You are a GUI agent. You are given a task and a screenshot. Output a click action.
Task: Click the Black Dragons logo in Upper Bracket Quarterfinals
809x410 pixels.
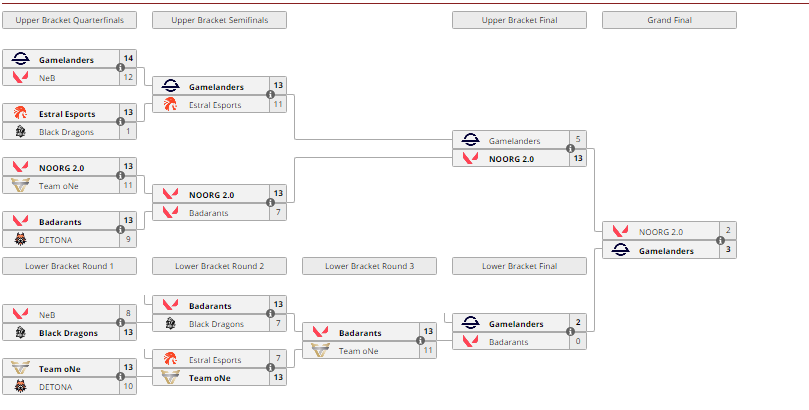20,131
